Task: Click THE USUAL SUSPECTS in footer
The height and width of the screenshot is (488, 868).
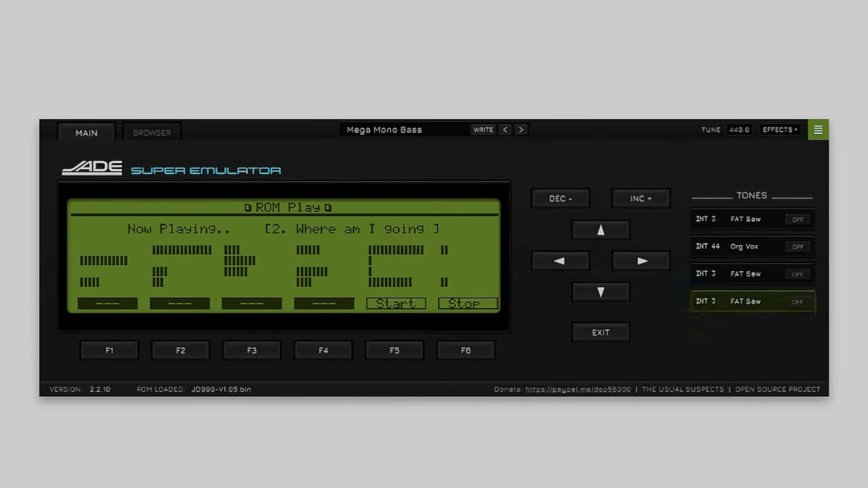Action: [683, 389]
